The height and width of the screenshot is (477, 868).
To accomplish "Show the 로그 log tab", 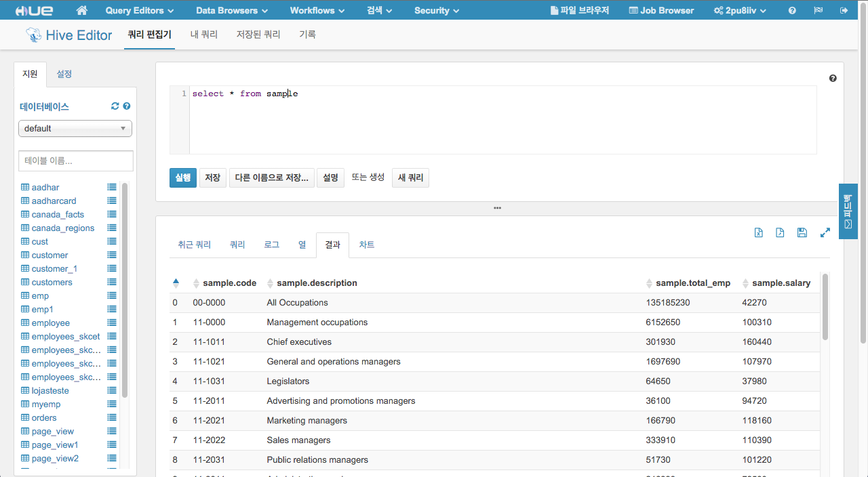I will click(272, 245).
